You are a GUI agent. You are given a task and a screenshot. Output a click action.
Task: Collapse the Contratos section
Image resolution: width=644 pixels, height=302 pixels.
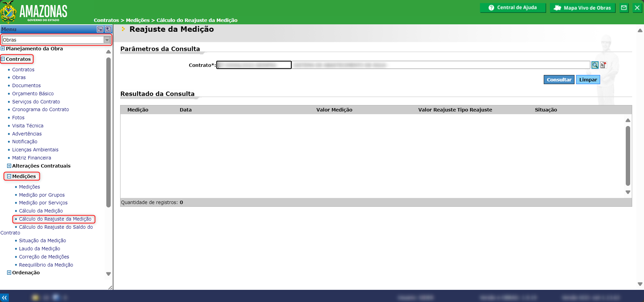pyautogui.click(x=3, y=59)
